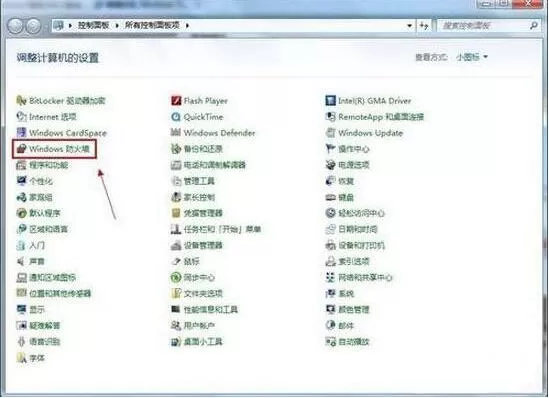Open 恢复 item

pos(340,181)
